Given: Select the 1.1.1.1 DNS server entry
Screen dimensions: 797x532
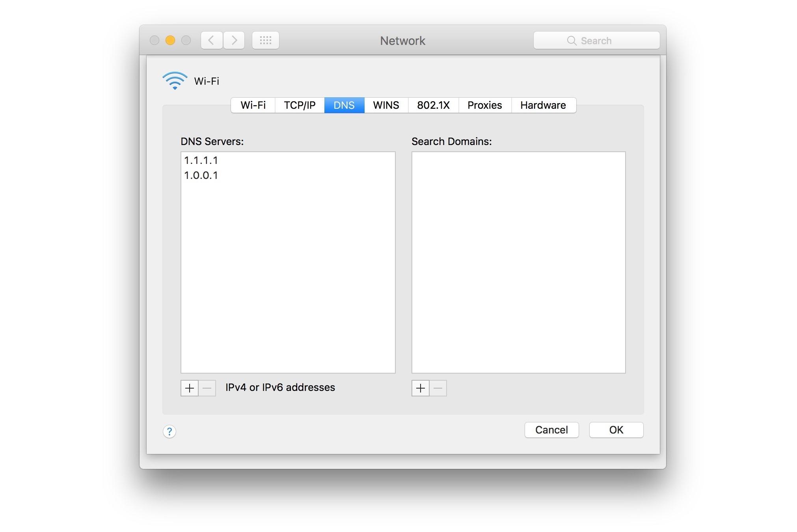Looking at the screenshot, I should click(x=201, y=160).
